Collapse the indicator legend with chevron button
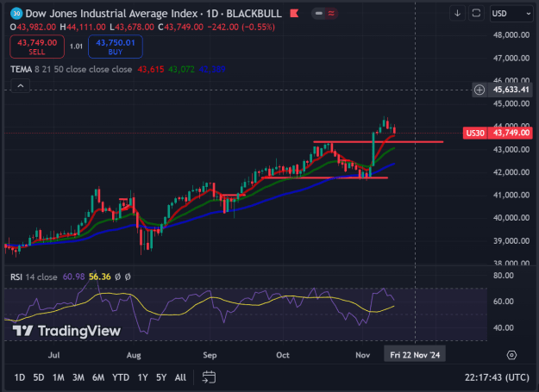539x392 pixels. tap(21, 86)
